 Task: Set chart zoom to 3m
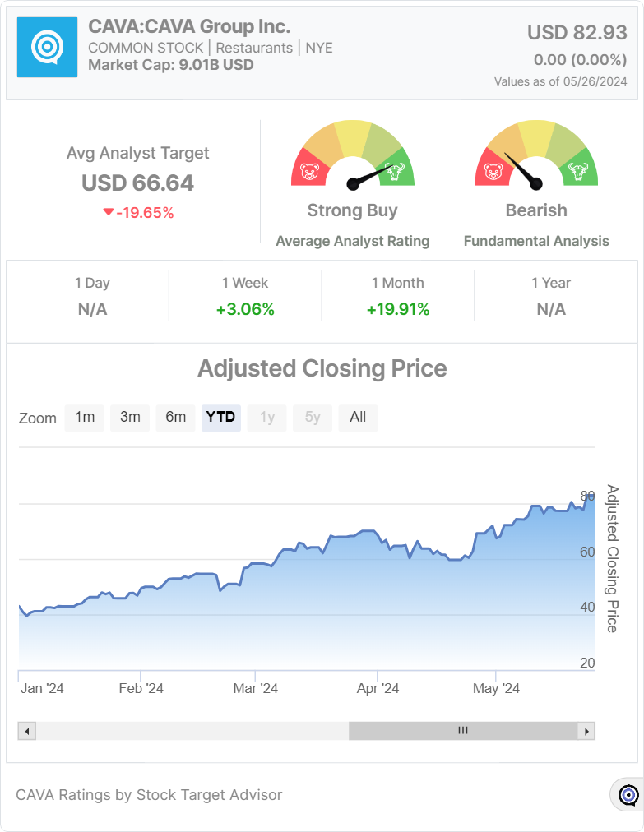[x=130, y=417]
